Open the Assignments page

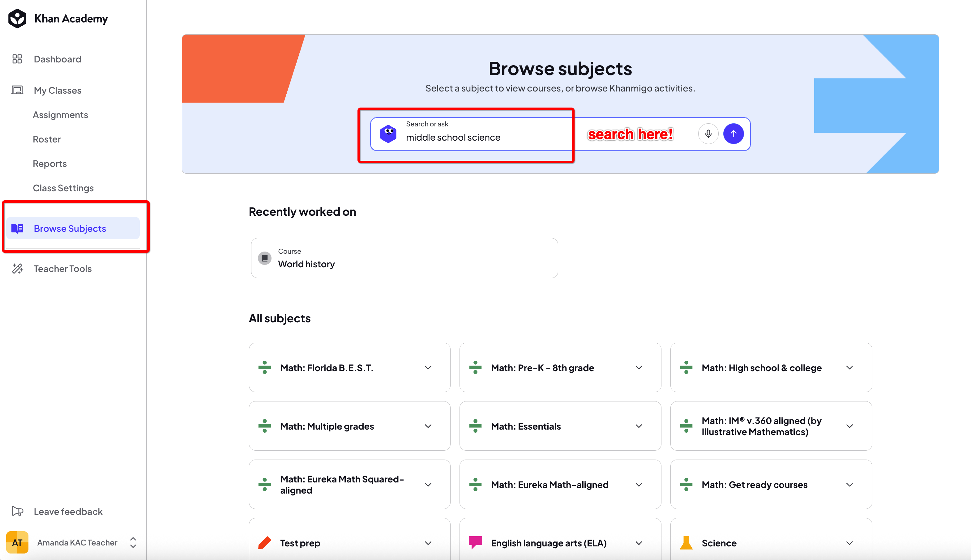(60, 115)
